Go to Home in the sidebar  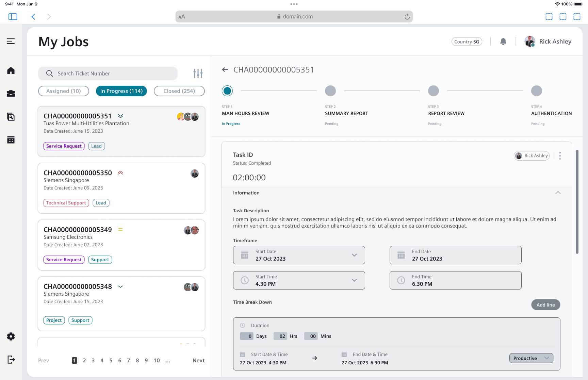pos(11,70)
